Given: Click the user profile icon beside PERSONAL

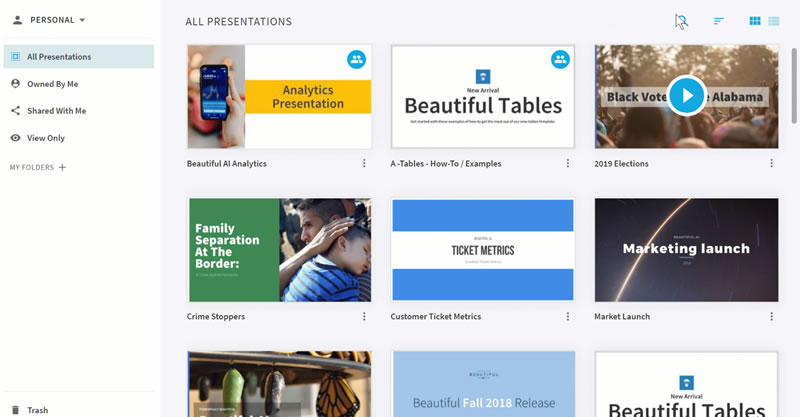Looking at the screenshot, I should pos(17,20).
